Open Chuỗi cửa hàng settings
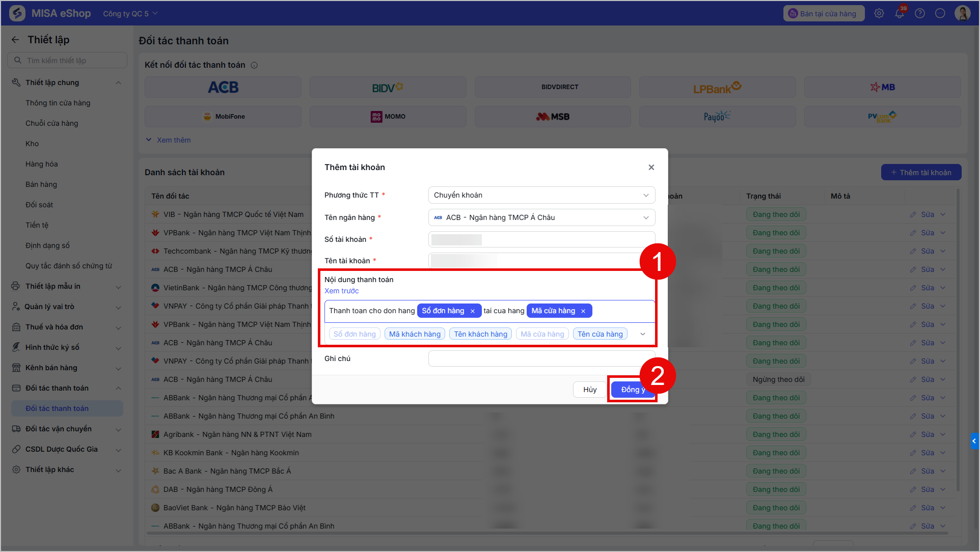This screenshot has height=552, width=980. (x=52, y=123)
